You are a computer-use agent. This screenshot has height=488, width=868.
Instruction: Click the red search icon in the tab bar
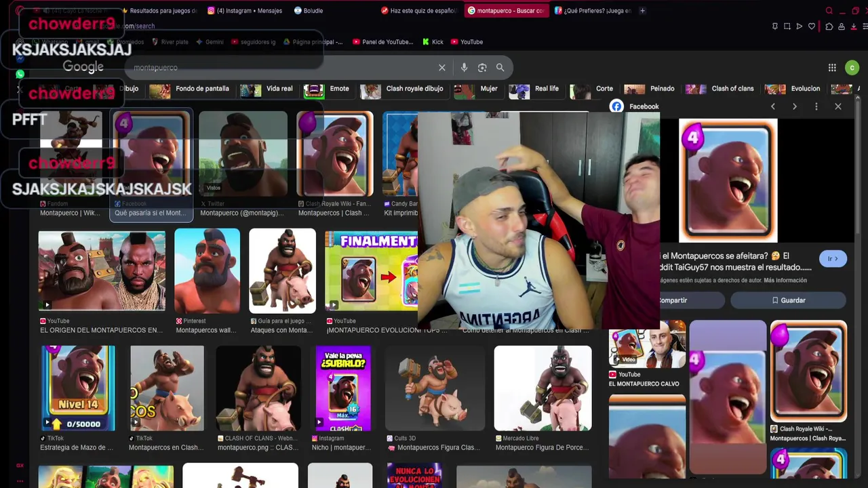pos(829,11)
